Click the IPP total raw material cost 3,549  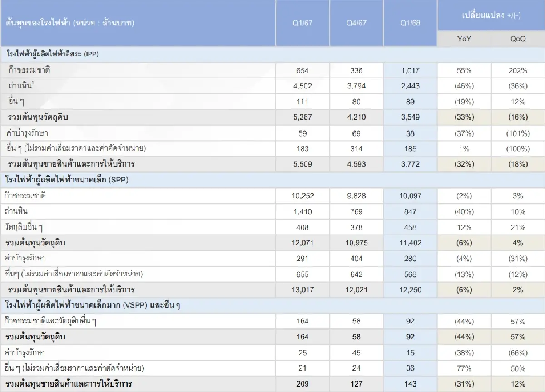410,117
